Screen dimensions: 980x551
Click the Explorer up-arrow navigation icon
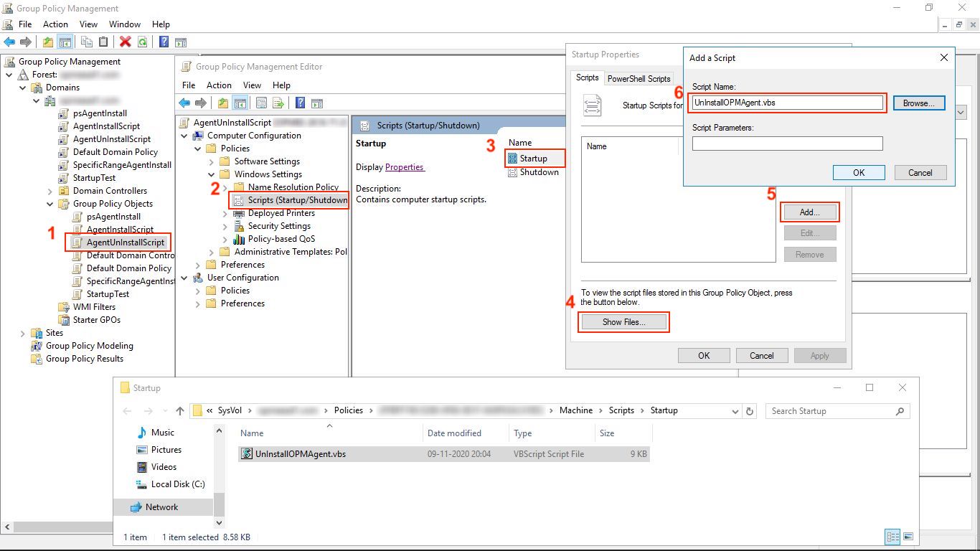coord(180,411)
